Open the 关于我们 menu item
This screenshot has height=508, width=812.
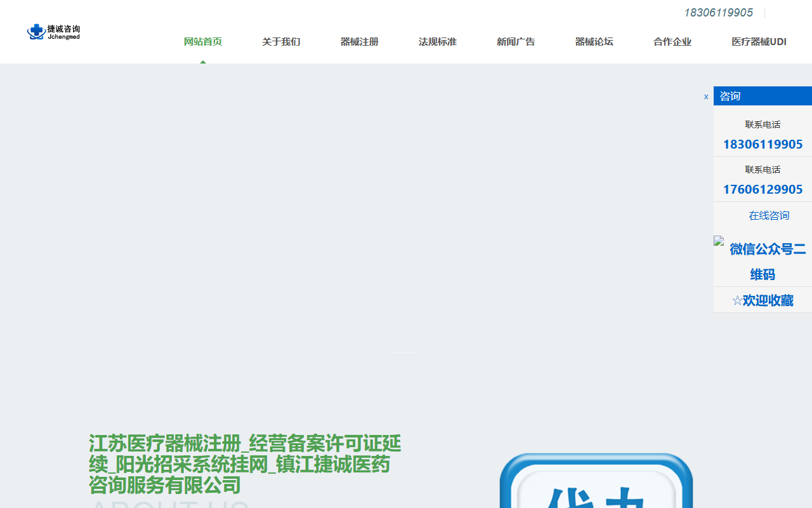point(281,42)
